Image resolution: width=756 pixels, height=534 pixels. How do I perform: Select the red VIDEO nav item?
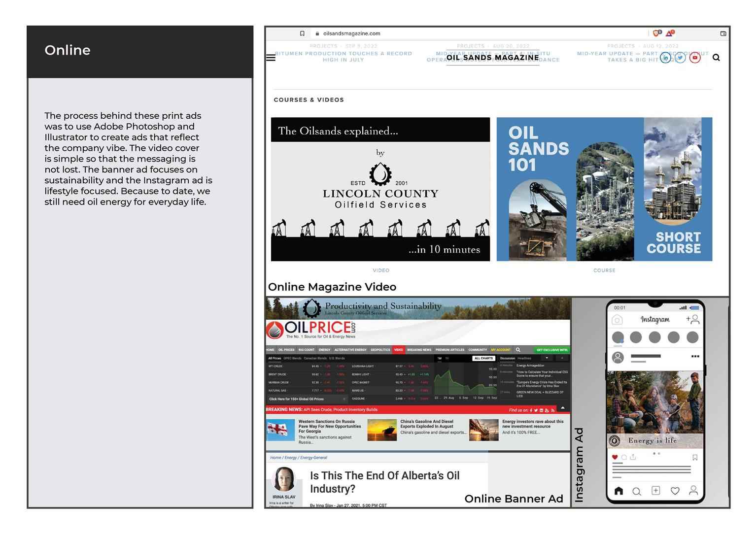coord(399,350)
